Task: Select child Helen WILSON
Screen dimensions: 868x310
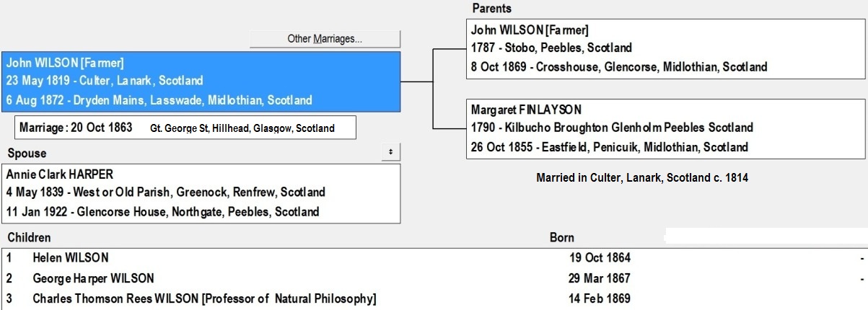Action: pos(71,258)
